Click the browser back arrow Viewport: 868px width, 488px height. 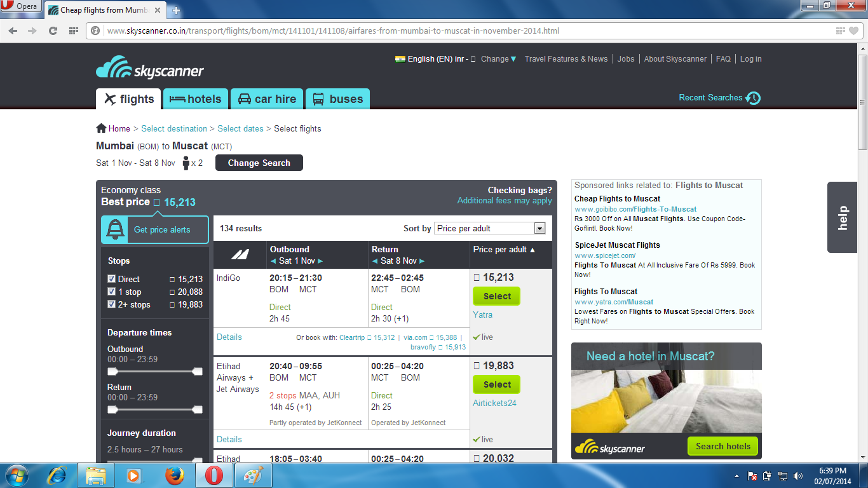coord(13,30)
